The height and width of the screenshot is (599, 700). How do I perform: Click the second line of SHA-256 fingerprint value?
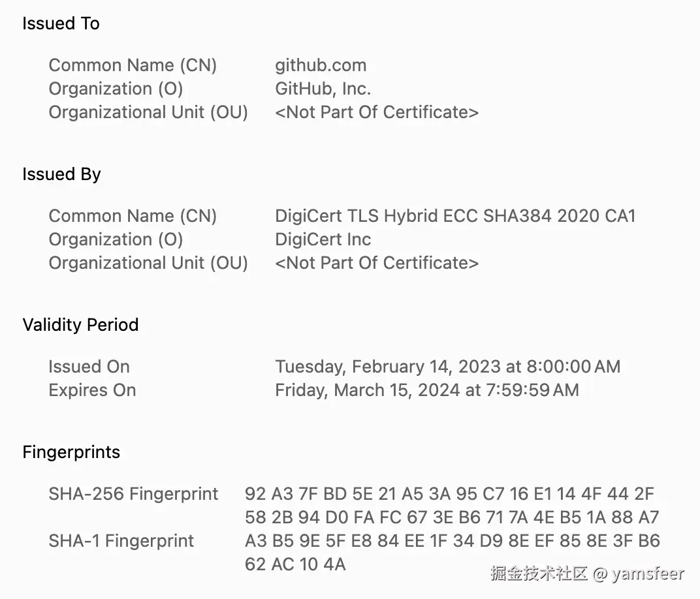[x=452, y=517]
